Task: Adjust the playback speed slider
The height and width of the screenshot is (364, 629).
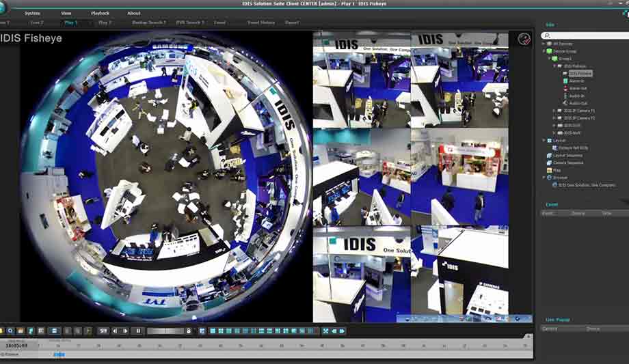Action: coord(165,331)
